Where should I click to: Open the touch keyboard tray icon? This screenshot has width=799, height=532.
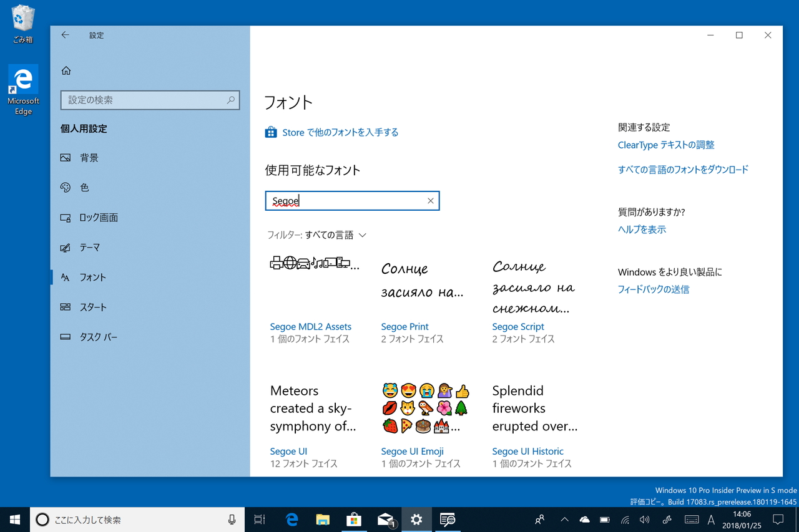692,520
